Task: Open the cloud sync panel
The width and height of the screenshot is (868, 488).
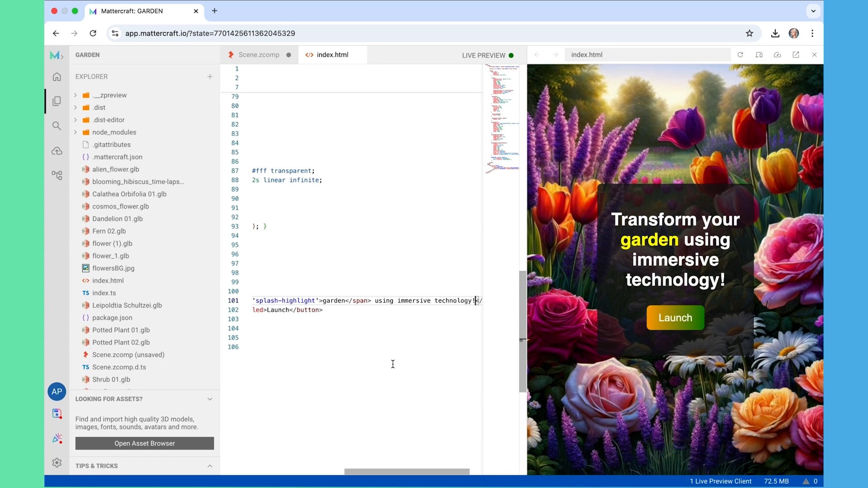Action: (57, 151)
